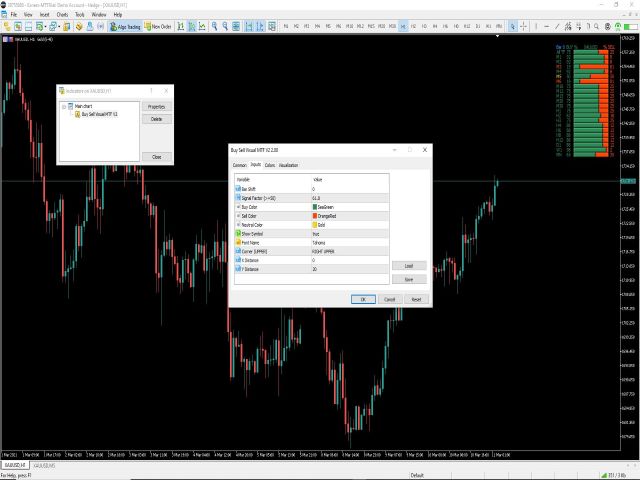The image size is (640, 480).
Task: Select the standard arrow cursor tool
Action: 513,27
